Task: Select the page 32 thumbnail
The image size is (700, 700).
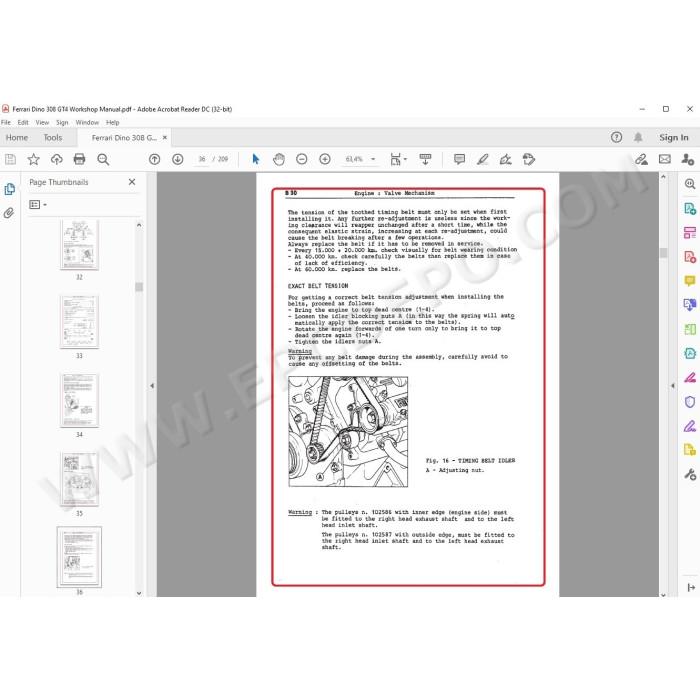Action: [x=79, y=245]
